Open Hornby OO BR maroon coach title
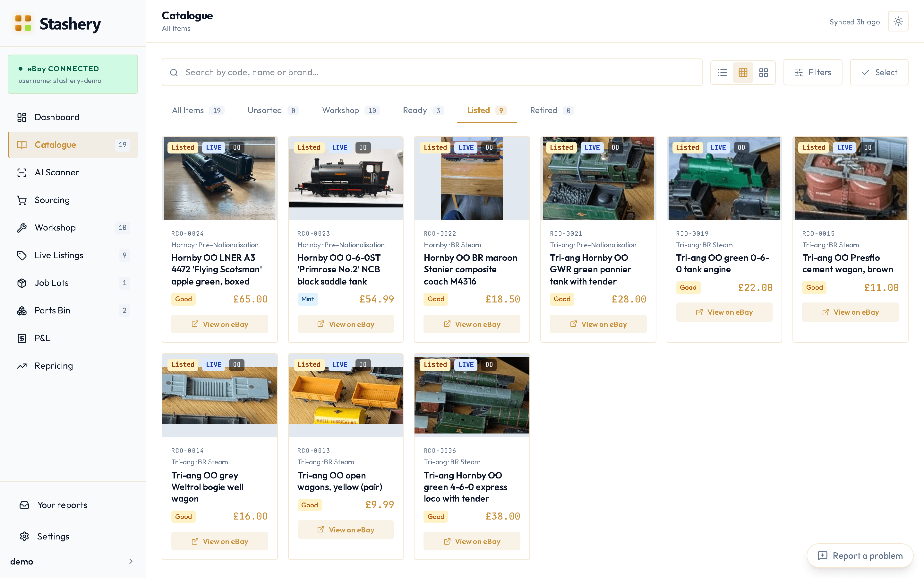Screen dimensions: 924x578 (470, 269)
